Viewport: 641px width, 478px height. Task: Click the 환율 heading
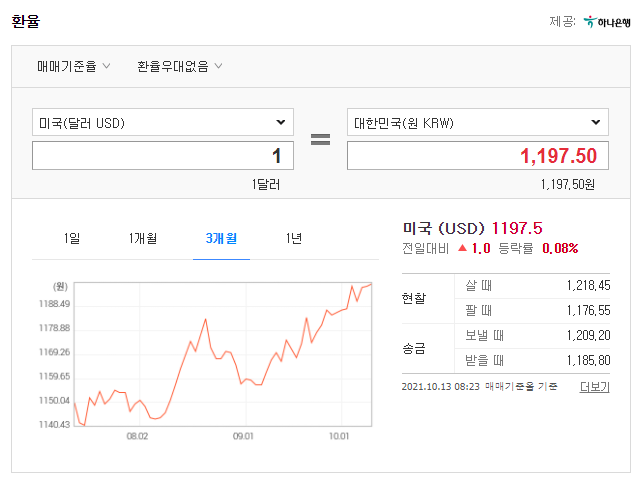coord(25,22)
